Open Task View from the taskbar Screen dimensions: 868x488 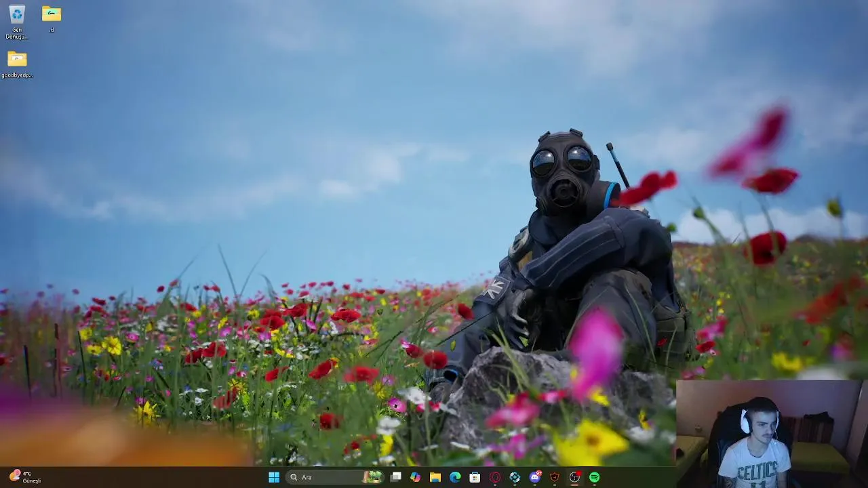[396, 477]
